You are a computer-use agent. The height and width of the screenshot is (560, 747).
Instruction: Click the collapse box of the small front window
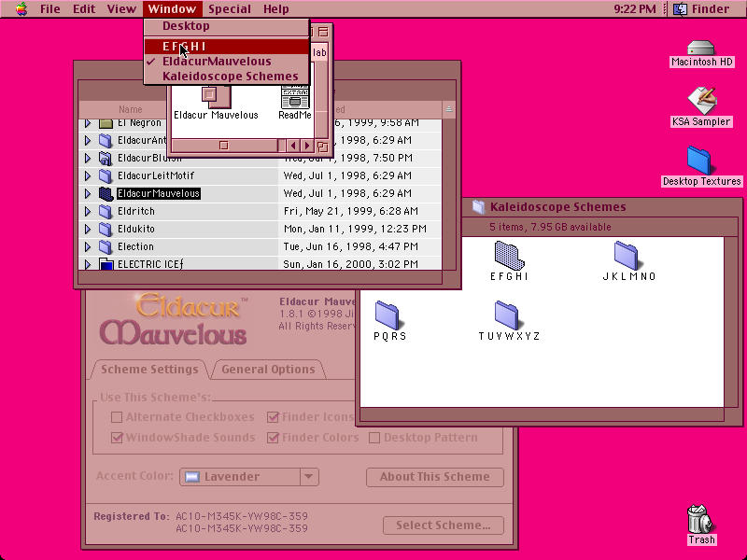323,32
